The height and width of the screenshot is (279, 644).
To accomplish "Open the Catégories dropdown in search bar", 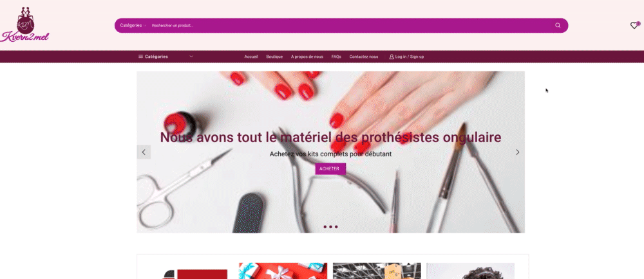I will coord(133,26).
